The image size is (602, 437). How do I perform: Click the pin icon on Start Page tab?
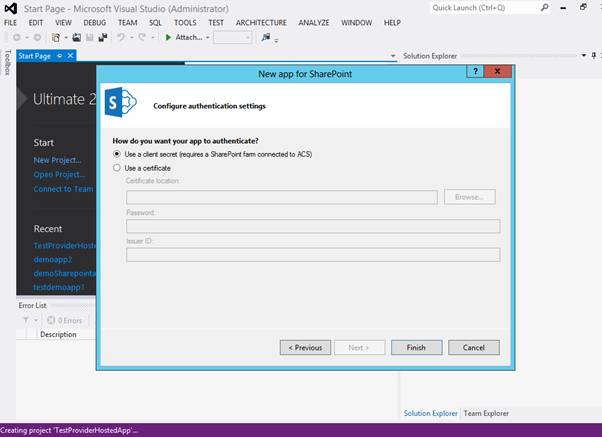pyautogui.click(x=60, y=56)
